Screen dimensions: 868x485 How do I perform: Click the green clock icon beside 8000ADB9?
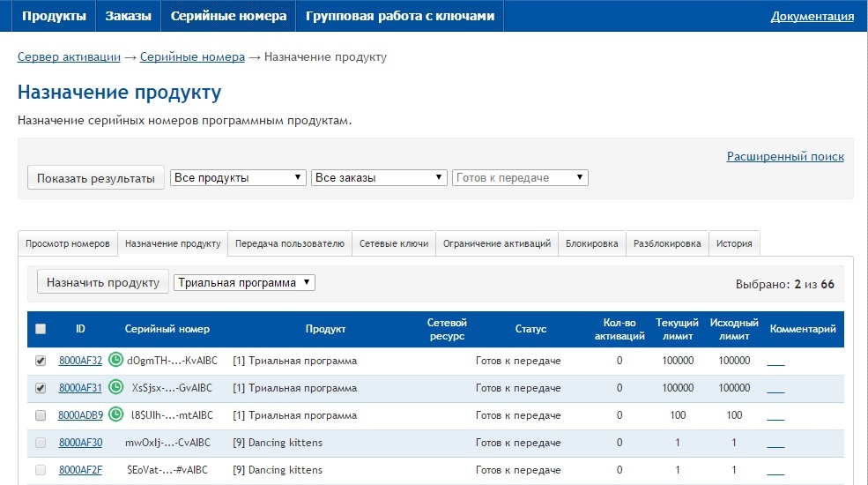[116, 415]
